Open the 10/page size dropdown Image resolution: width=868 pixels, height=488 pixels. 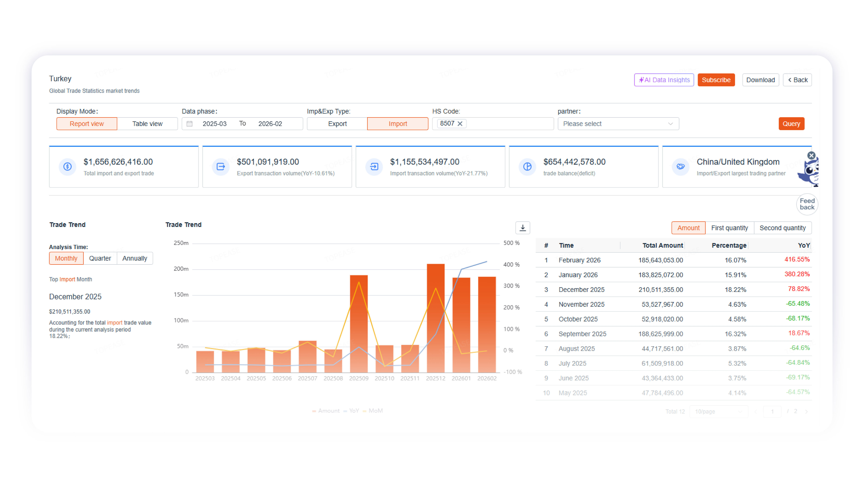point(718,411)
